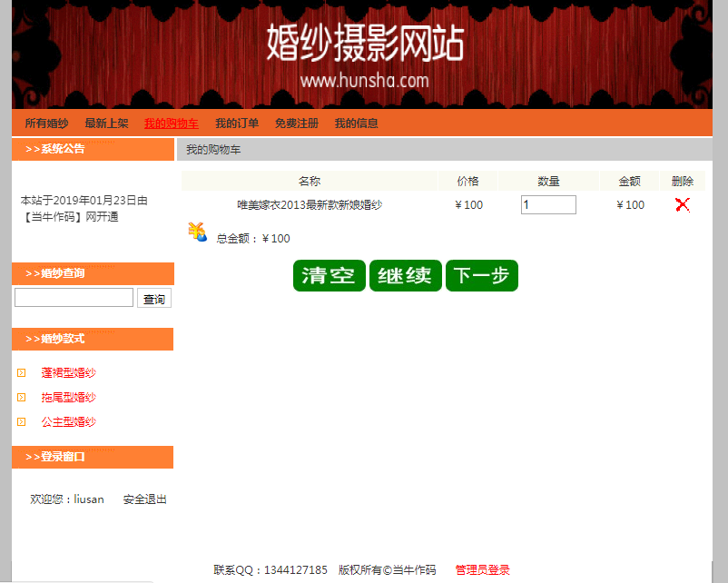The height and width of the screenshot is (583, 728).
Task: Click the 删除 column header
Action: coord(683,182)
